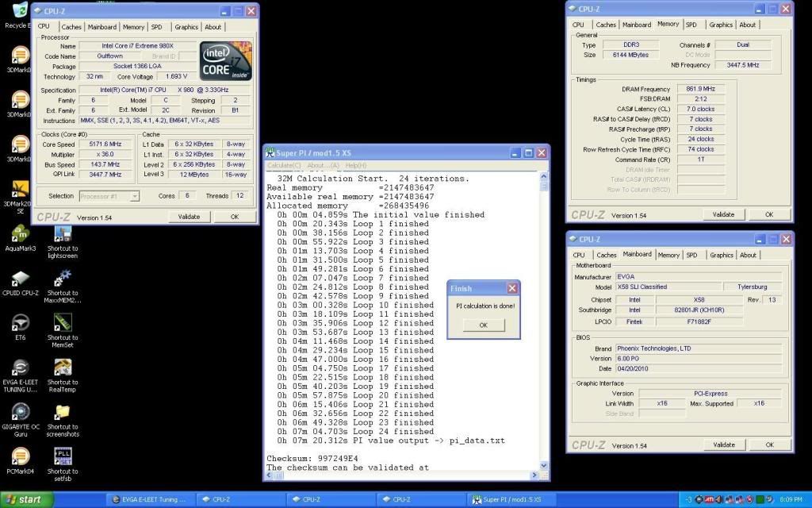
Task: Open the PCMark04 desktop icon
Action: click(x=21, y=458)
